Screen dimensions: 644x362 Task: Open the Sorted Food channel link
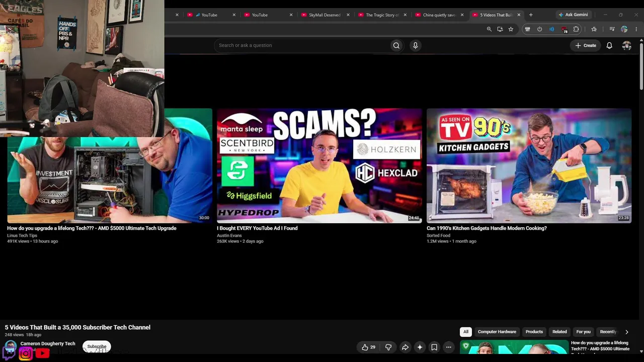click(x=438, y=235)
